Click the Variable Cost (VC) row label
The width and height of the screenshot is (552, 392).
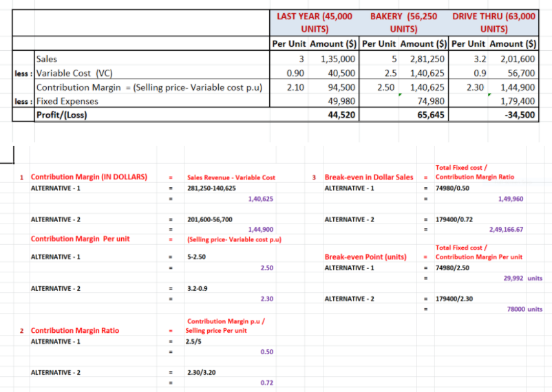point(74,73)
